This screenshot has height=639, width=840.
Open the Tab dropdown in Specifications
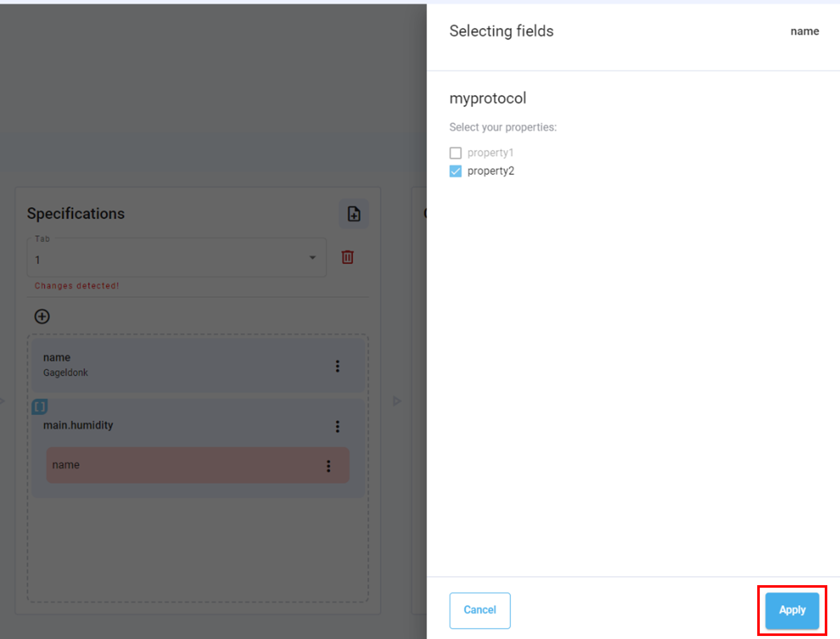coord(176,260)
